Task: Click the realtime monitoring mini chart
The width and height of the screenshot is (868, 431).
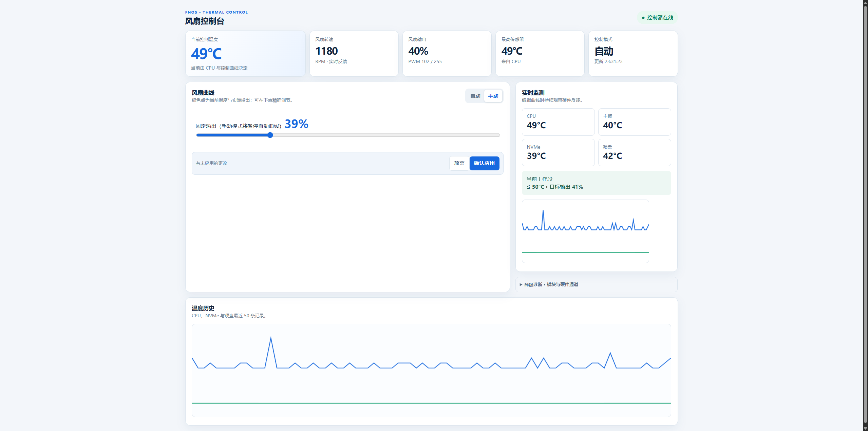Action: pos(585,231)
